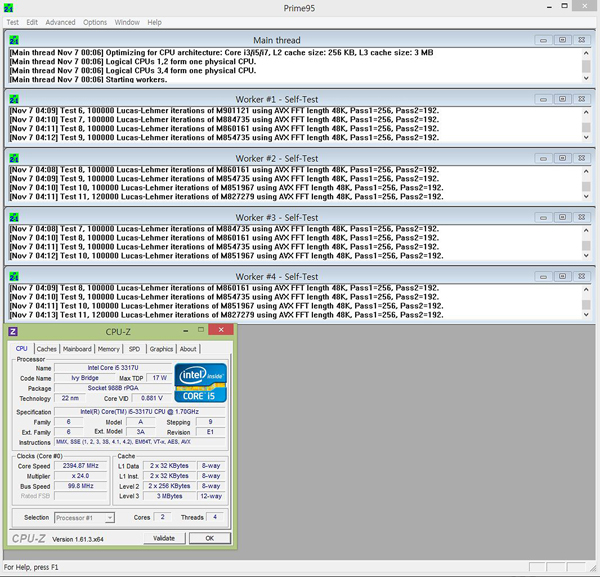Open the Test menu in Prime95
The height and width of the screenshot is (577, 600).
click(x=12, y=22)
